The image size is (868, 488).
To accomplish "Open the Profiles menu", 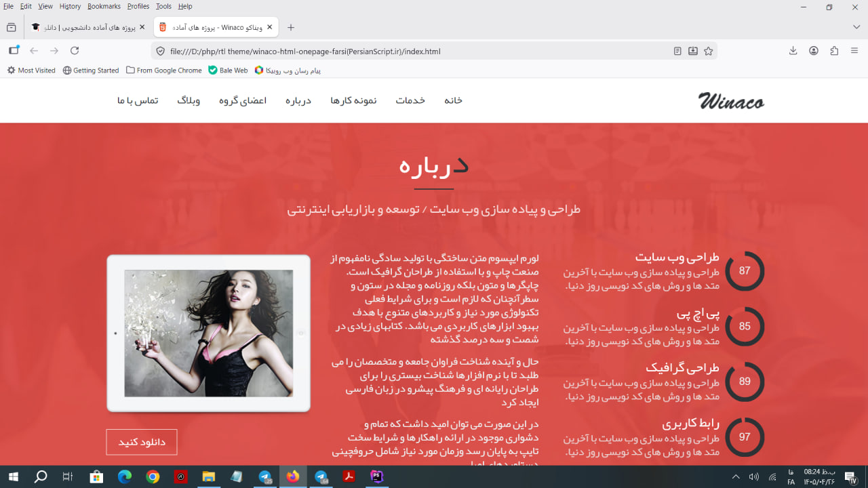I will [138, 6].
